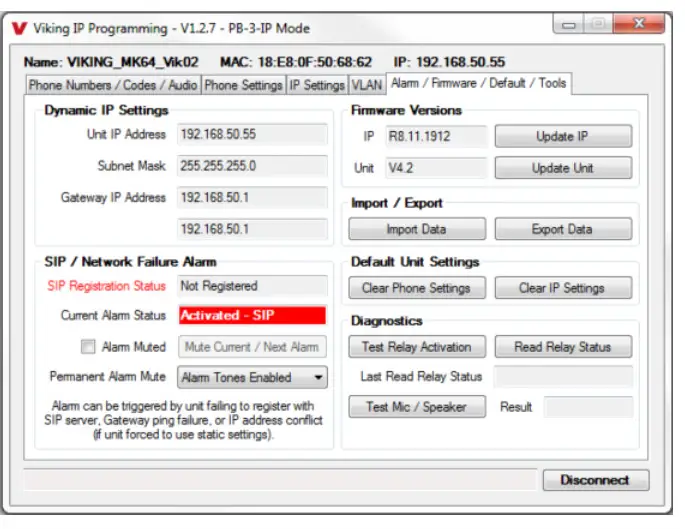Image resolution: width=685 pixels, height=529 pixels.
Task: Click the red Activated - SIP status box
Action: pyautogui.click(x=252, y=315)
